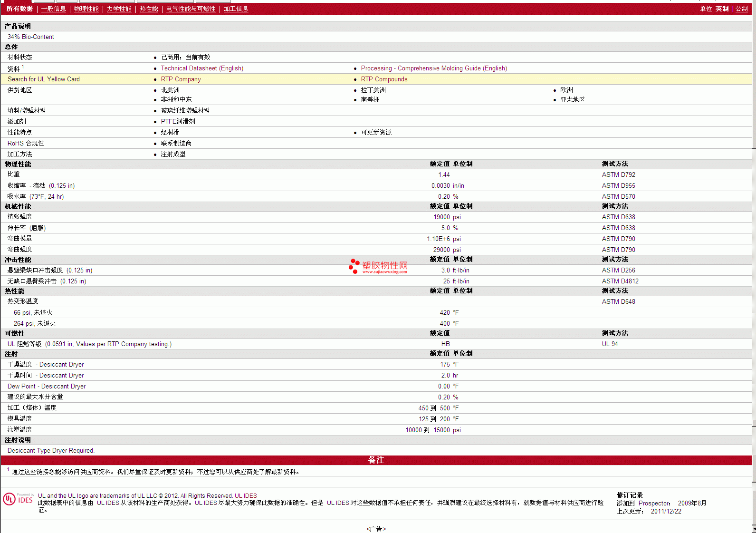Viewport: 756px width, 533px height.
Task: Open the 加工信息 tab
Action: [236, 9]
